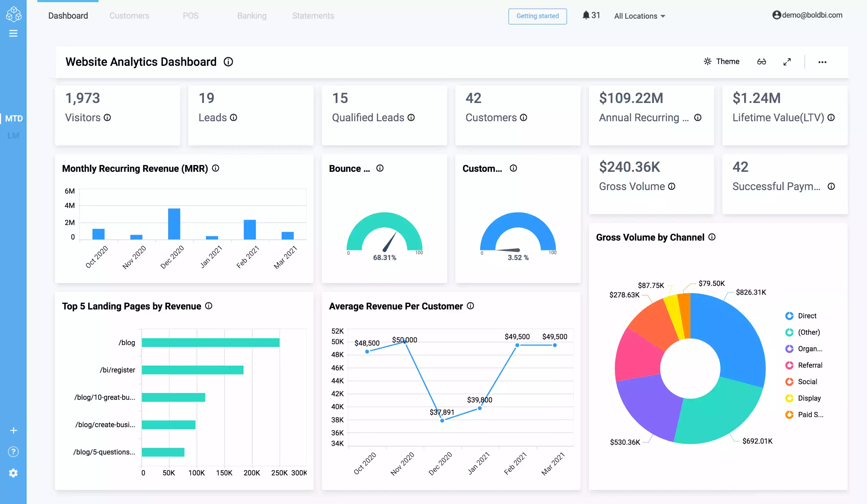This screenshot has height=504, width=867.
Task: Click the info icon beside Monthly Recurring Revenue
Action: [216, 168]
